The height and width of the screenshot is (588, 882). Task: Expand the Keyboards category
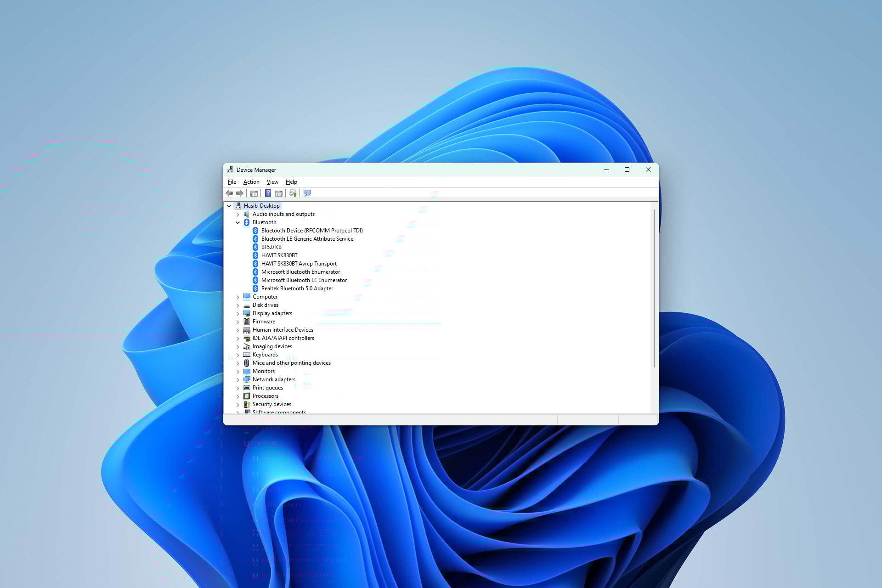237,355
